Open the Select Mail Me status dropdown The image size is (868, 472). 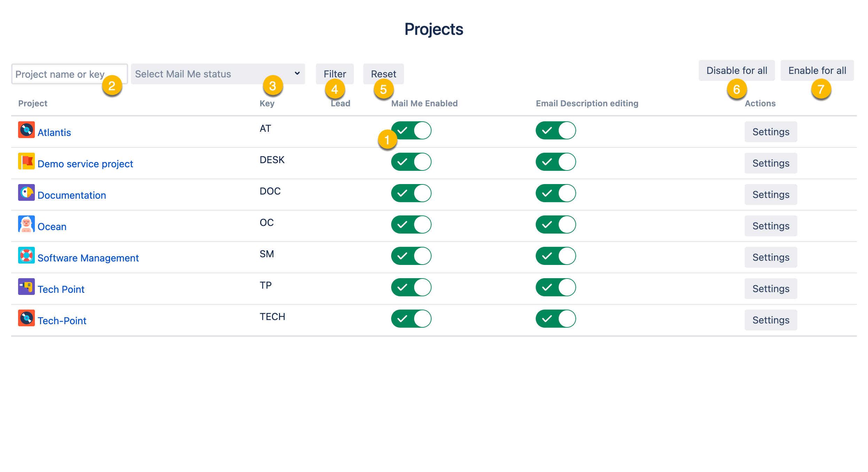[x=217, y=74]
